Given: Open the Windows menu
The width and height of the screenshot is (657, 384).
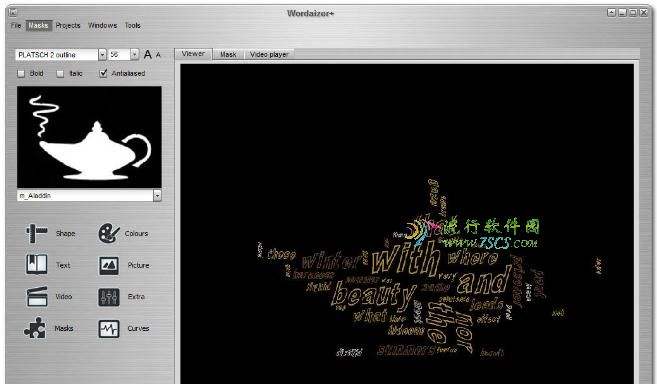Looking at the screenshot, I should click(103, 26).
